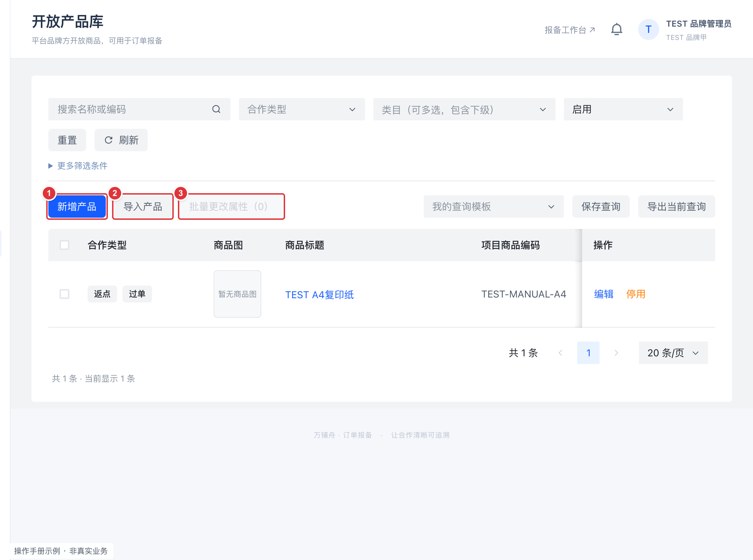Click the 新增产品 button
753x560 pixels.
pyautogui.click(x=77, y=206)
